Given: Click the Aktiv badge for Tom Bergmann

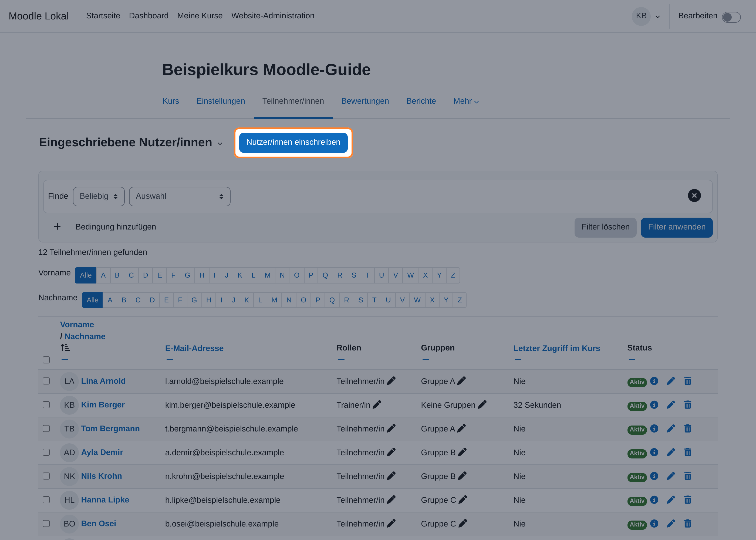Looking at the screenshot, I should [x=637, y=429].
